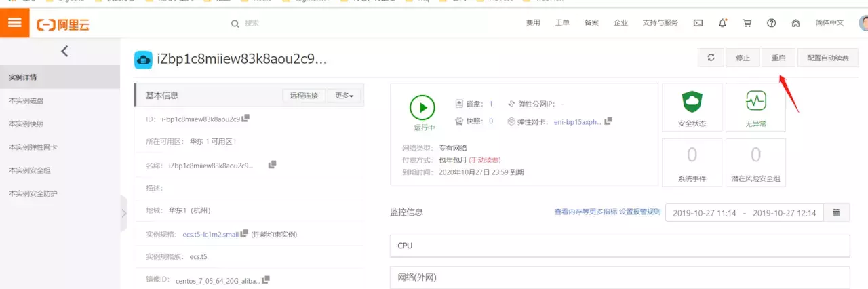Viewport: 868px width, 289px height.
Task: Open the shopping cart icon
Action: pos(747,23)
